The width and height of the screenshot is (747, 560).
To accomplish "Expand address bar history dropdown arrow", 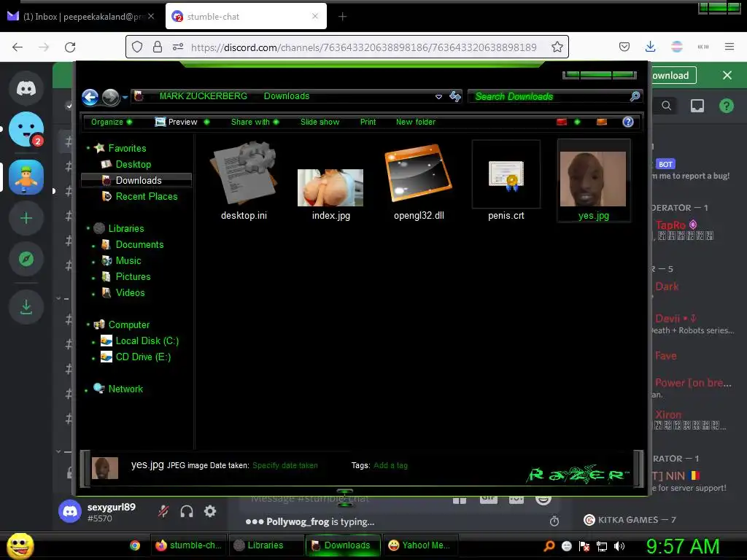I will tap(438, 97).
